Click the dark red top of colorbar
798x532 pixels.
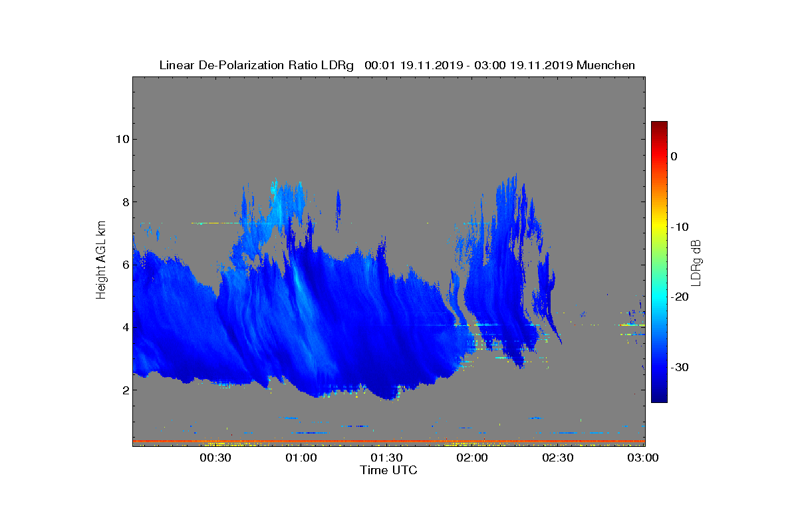click(659, 126)
